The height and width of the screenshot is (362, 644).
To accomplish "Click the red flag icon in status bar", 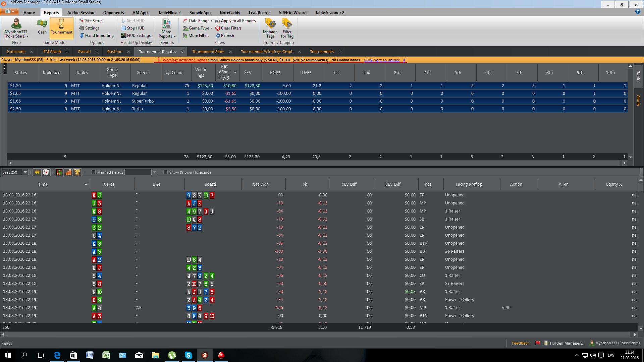I will [x=538, y=343].
